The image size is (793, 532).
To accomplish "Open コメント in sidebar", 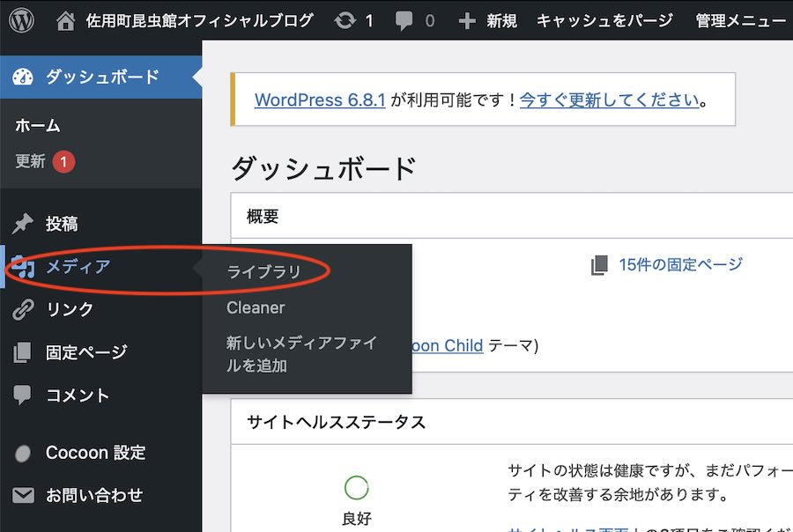I will (x=78, y=395).
